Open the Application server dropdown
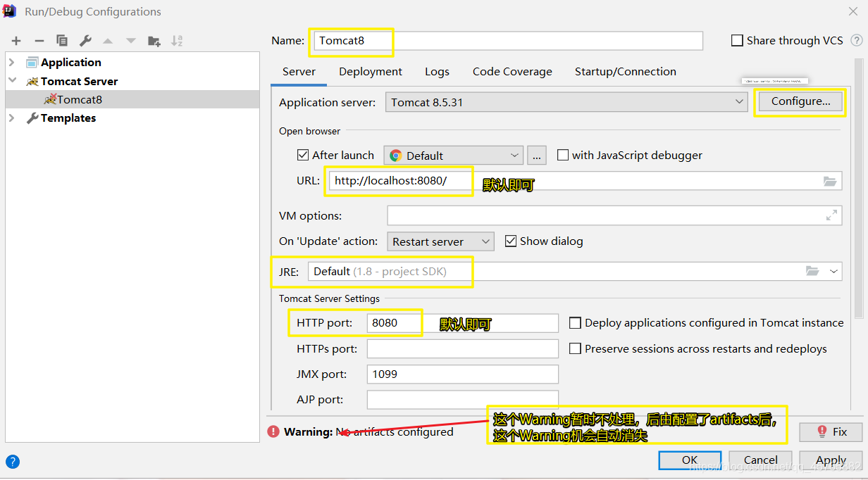This screenshot has height=480, width=868. (x=566, y=102)
